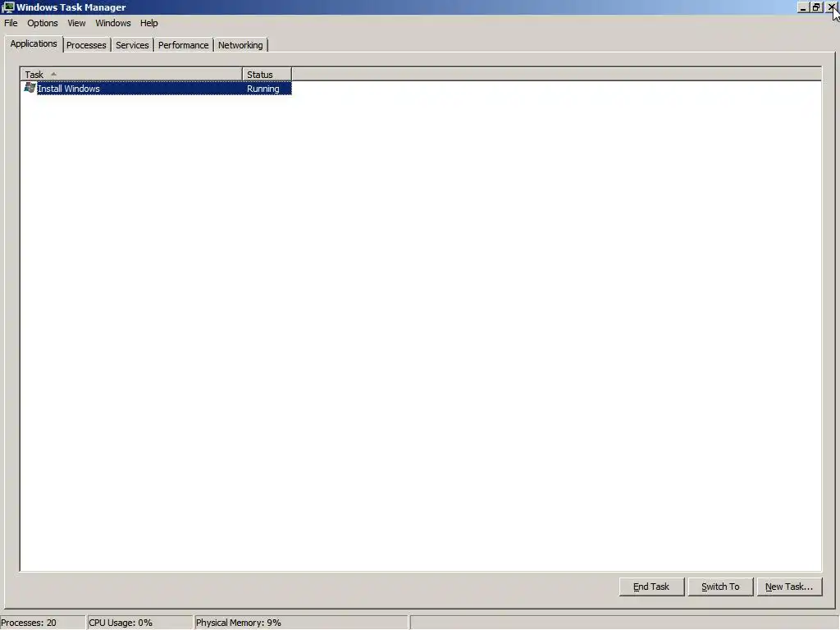
Task: Switch to the Networking tab
Action: [x=240, y=45]
